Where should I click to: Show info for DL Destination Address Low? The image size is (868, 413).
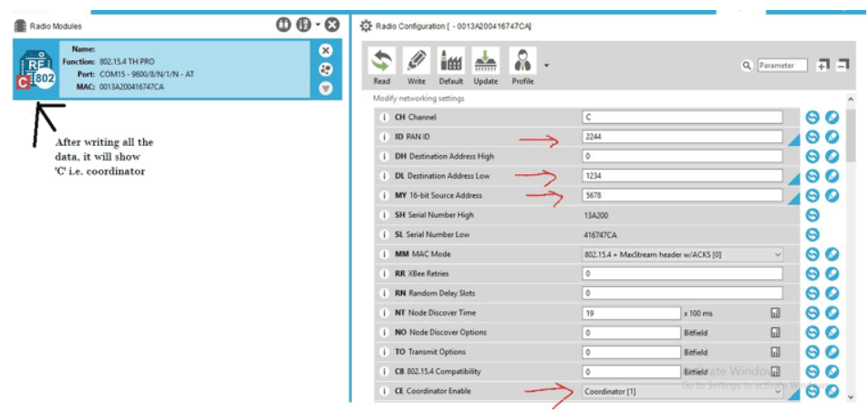(x=384, y=176)
